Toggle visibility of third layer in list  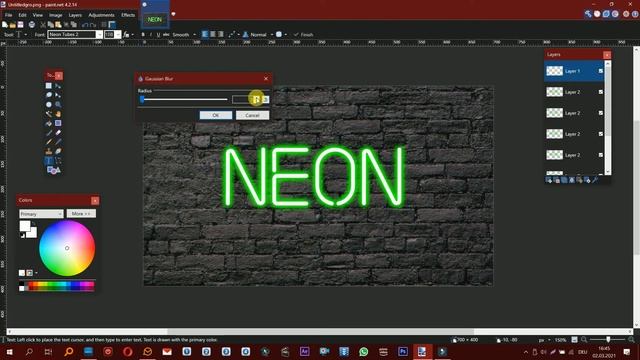tap(600, 113)
